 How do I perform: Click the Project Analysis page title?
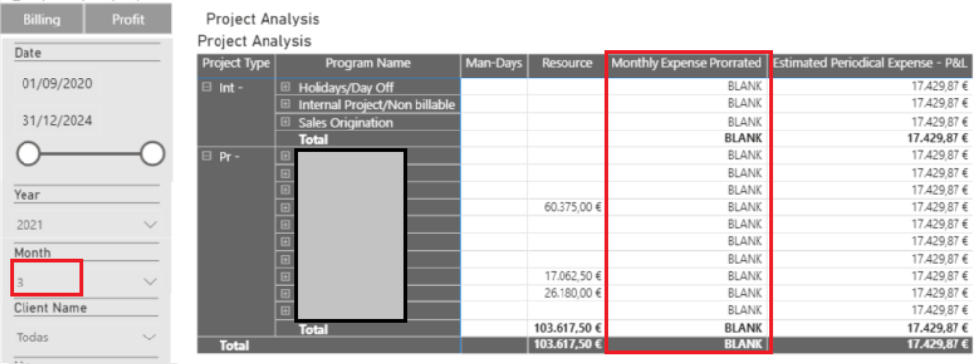click(x=263, y=19)
